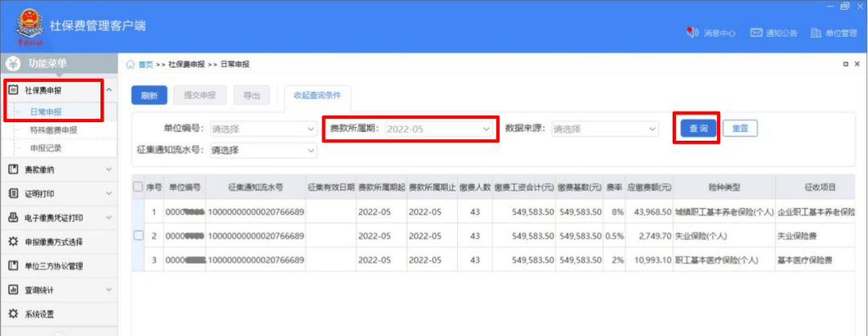
Task: Check the checkbox for row 2
Action: pyautogui.click(x=138, y=236)
